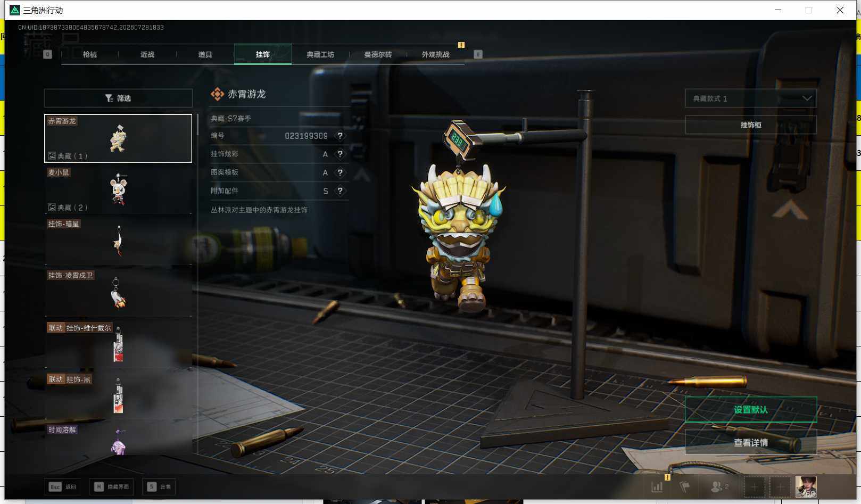Click the Esc 返回 button

click(x=63, y=486)
